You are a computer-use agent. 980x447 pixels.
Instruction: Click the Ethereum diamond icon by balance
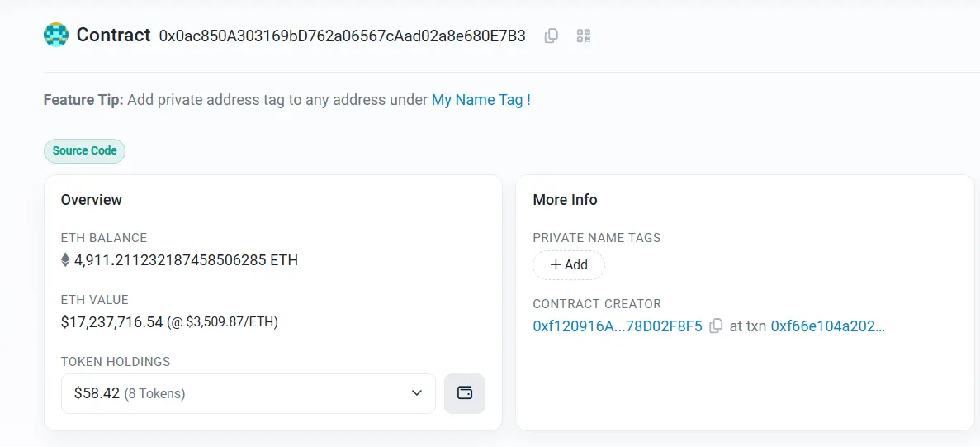click(65, 260)
